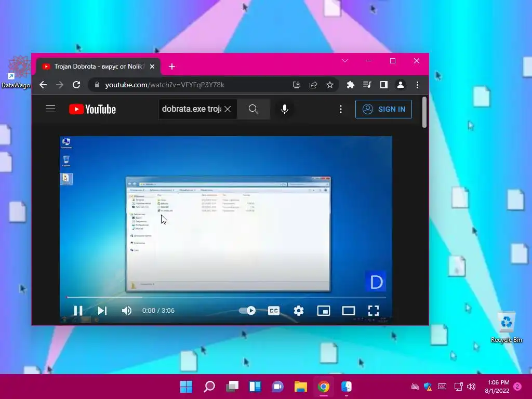
Task: Click the touch keyboard tray icon
Action: (442, 387)
